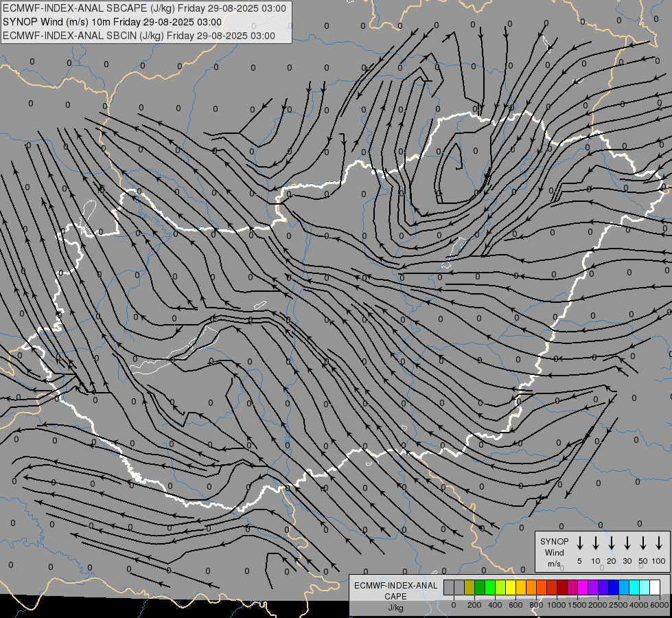This screenshot has width=672, height=618.
Task: Click the magenta CAPE legend swatch
Action: point(583,587)
